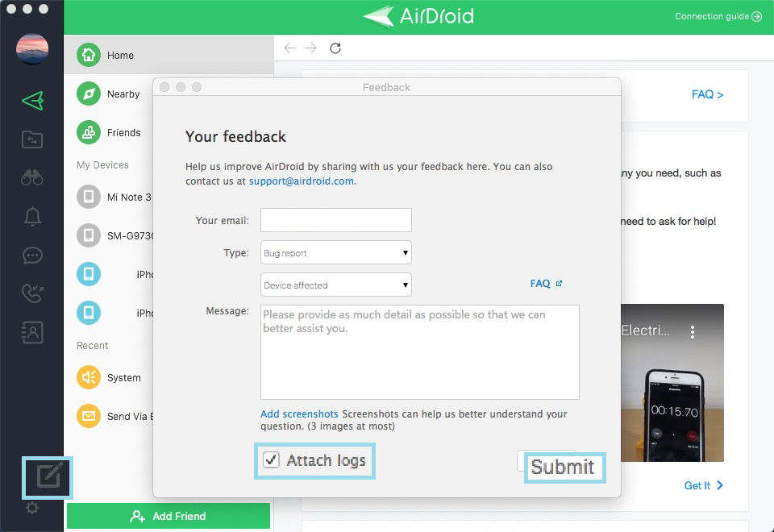774x532 pixels.
Task: Open the contacts icon in sidebar
Action: point(32,332)
